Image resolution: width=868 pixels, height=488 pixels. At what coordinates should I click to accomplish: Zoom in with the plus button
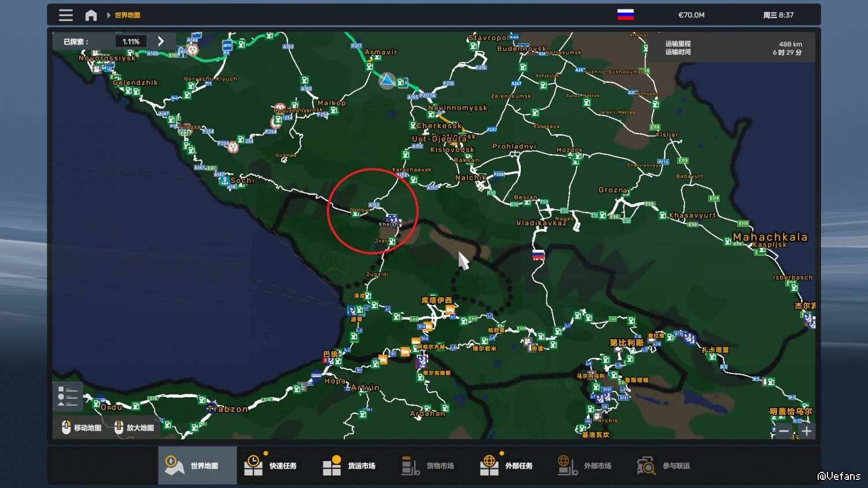pos(807,431)
